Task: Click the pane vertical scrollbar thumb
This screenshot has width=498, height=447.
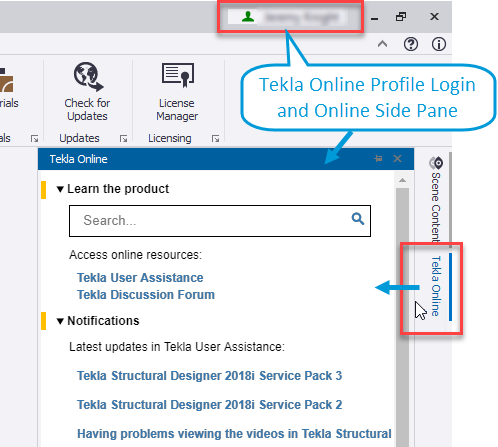Action: pyautogui.click(x=402, y=317)
